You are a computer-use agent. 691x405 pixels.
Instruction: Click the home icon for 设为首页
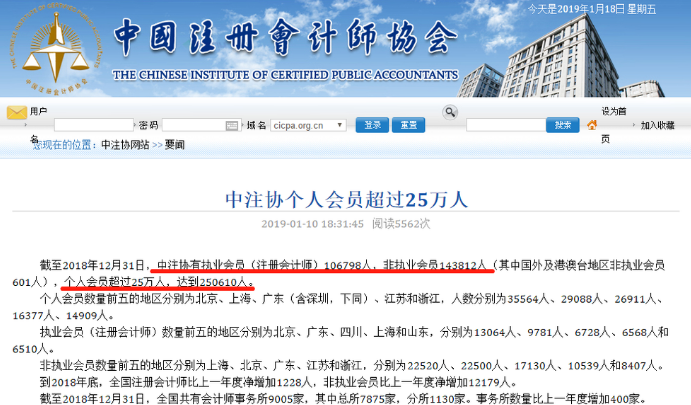point(591,125)
